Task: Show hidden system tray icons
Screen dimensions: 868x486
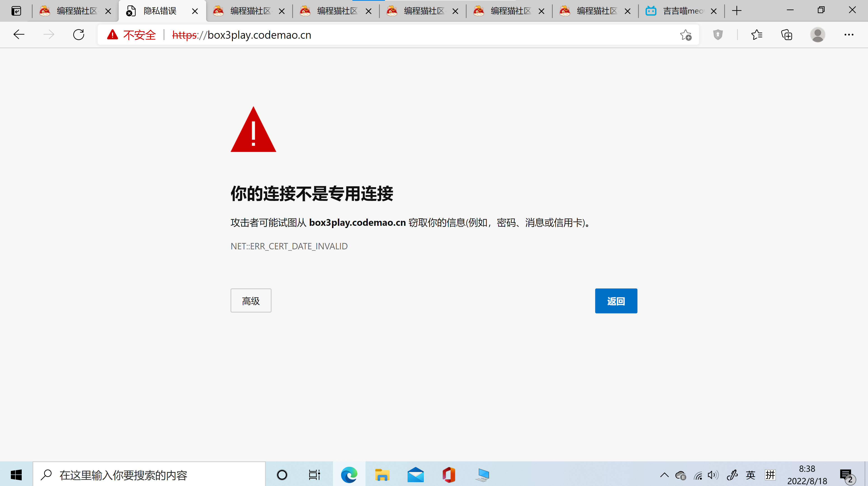Action: pos(665,475)
